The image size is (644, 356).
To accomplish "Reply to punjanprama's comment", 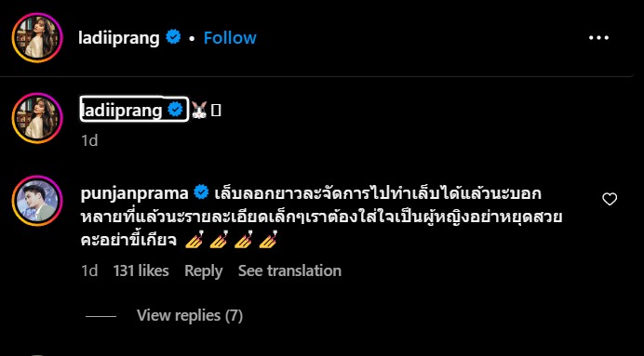I will [203, 270].
